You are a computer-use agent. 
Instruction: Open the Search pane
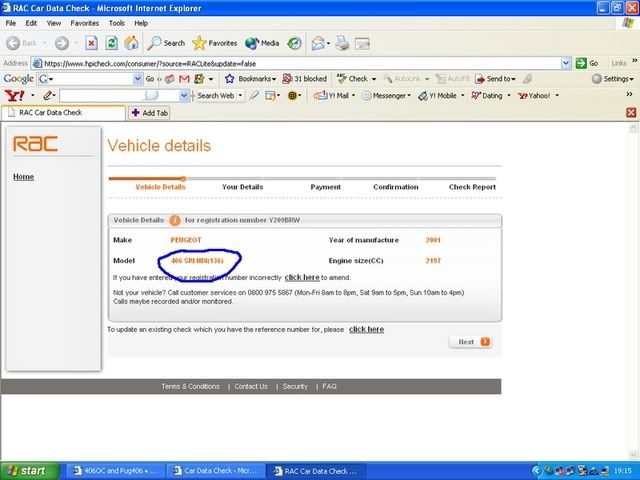click(166, 43)
